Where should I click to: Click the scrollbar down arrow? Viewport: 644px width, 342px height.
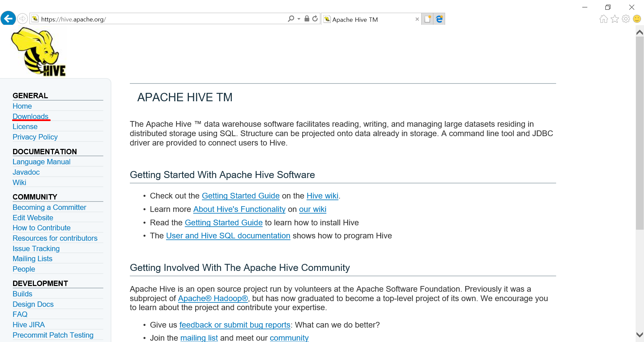click(640, 335)
